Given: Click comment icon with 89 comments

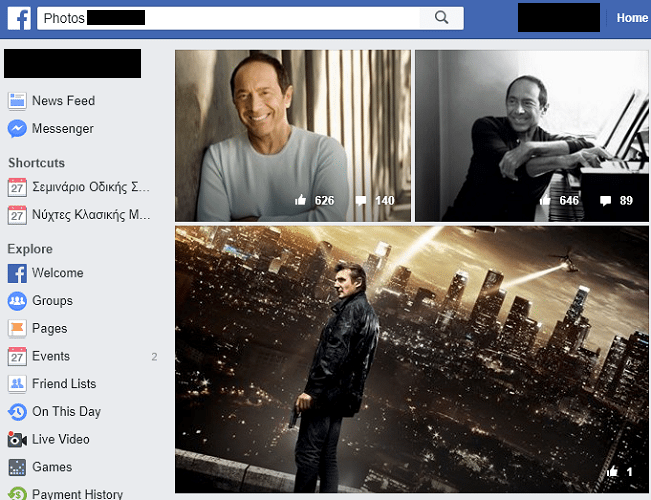Looking at the screenshot, I should click(606, 201).
